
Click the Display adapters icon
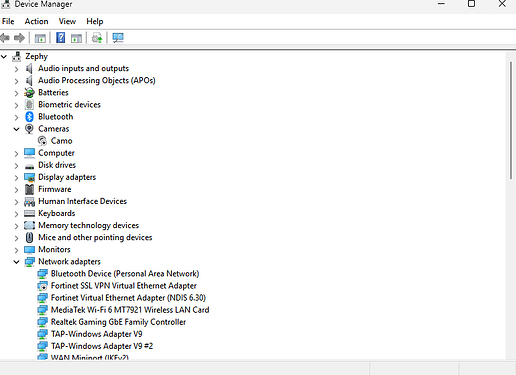coord(29,177)
